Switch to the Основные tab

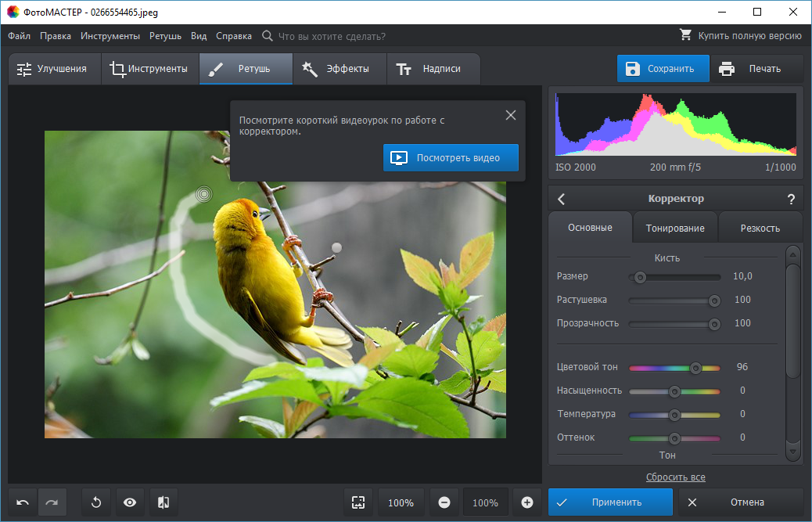click(x=590, y=227)
